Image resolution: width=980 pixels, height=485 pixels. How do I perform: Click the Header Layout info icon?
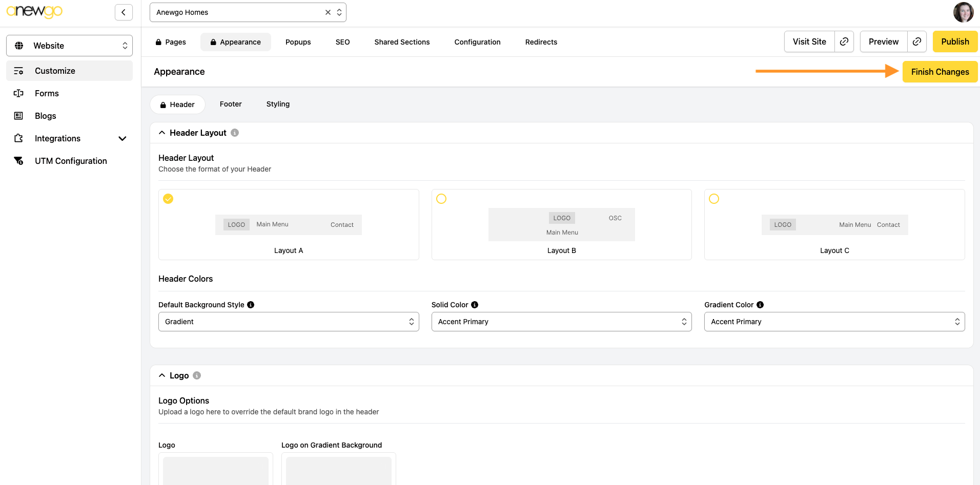pyautogui.click(x=235, y=133)
